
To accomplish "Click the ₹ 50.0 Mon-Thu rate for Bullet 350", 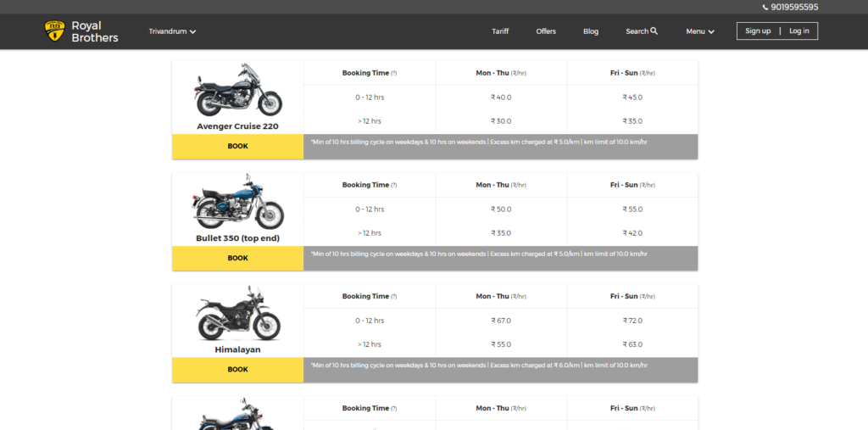I will click(501, 209).
